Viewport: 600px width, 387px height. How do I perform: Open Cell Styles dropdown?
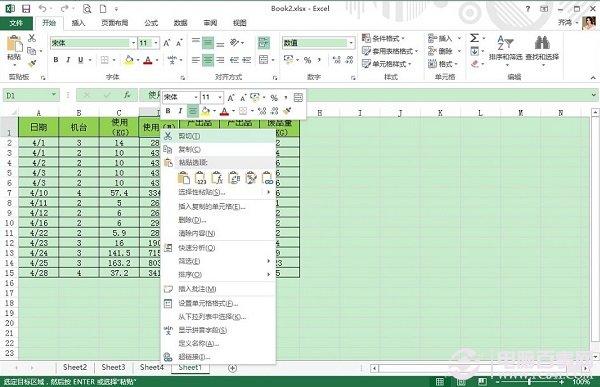click(x=386, y=64)
